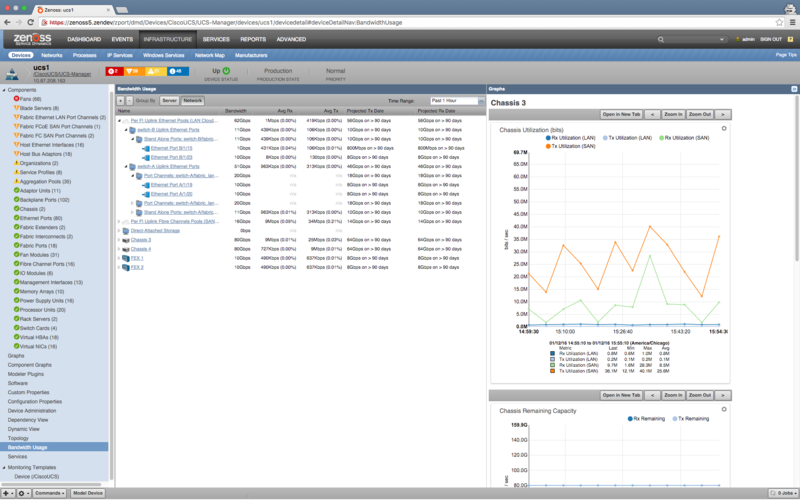Click the cloud icon of Per FI Uplink Ethernet Pools
The width and height of the screenshot is (800, 500).
[x=126, y=121]
